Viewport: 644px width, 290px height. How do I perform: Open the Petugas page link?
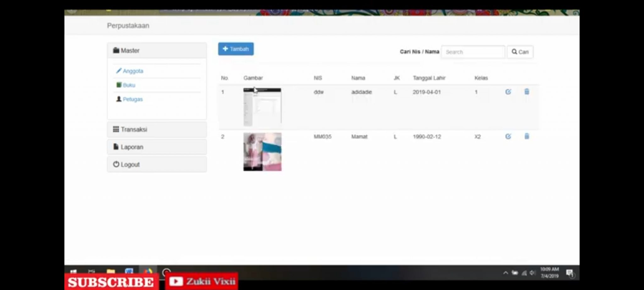pos(133,99)
